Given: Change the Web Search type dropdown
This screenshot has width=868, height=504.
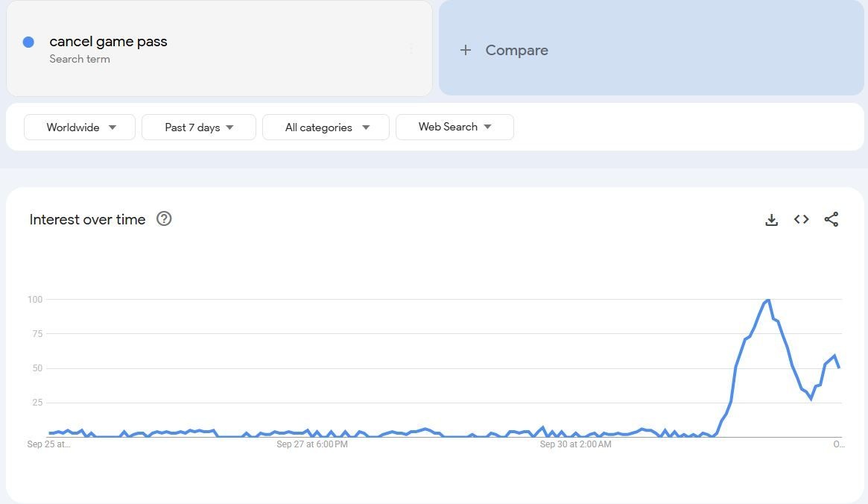Looking at the screenshot, I should pyautogui.click(x=454, y=127).
